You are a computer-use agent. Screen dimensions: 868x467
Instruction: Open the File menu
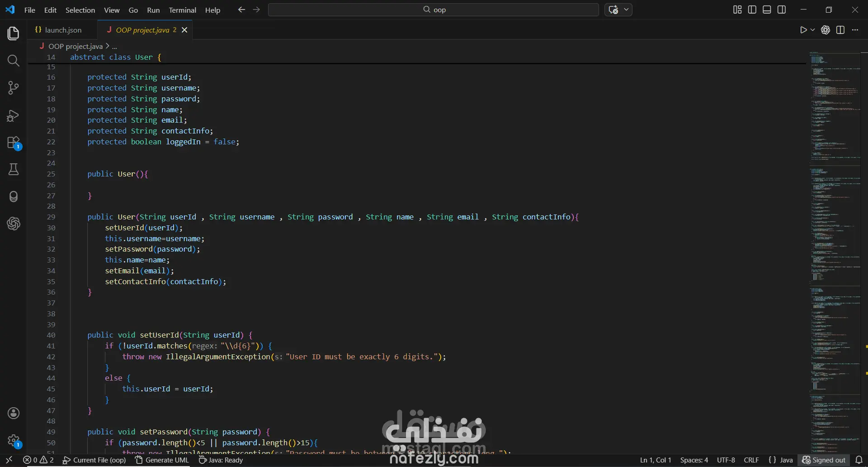(x=30, y=10)
